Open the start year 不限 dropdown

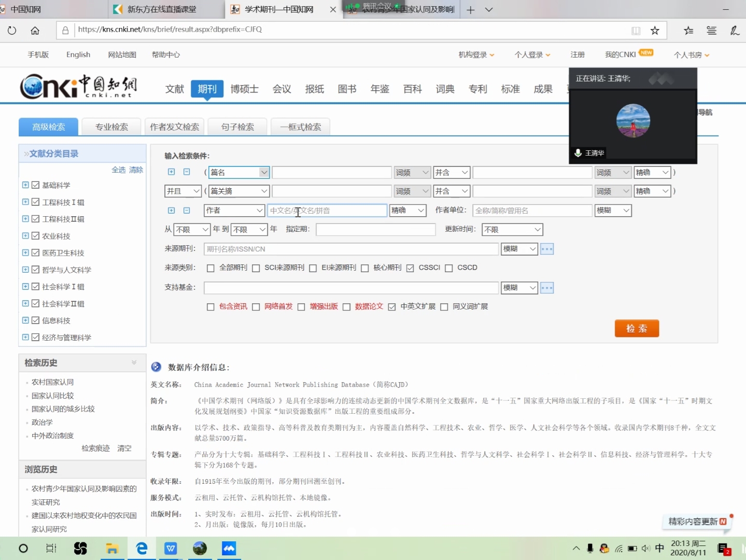click(x=192, y=230)
